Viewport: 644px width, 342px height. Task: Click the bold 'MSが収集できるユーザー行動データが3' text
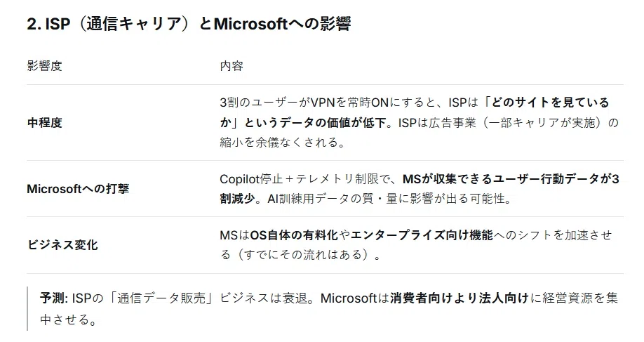(x=511, y=179)
